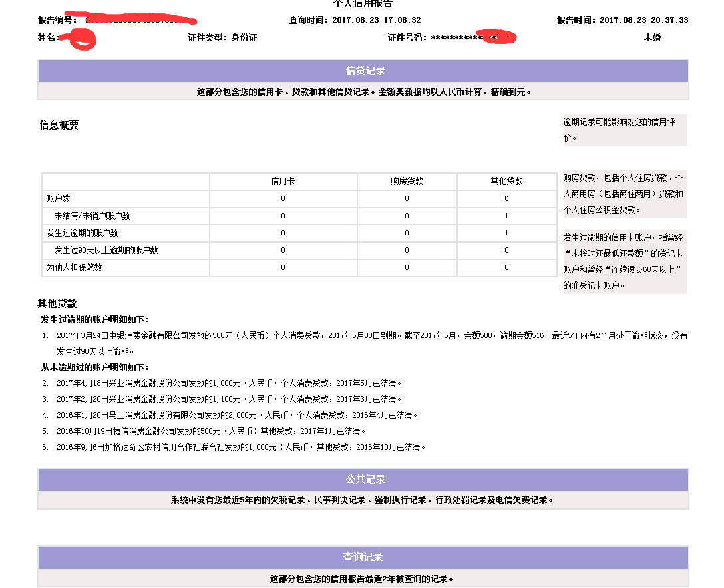Click the 信用卡 column header
Image resolution: width=724 pixels, height=588 pixels.
coord(283,181)
